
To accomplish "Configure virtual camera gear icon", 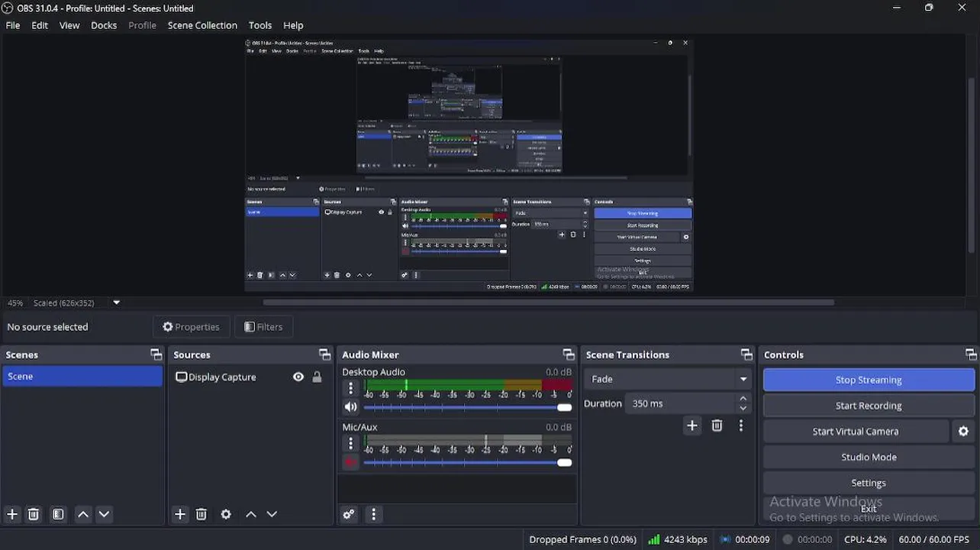I will coord(963,432).
